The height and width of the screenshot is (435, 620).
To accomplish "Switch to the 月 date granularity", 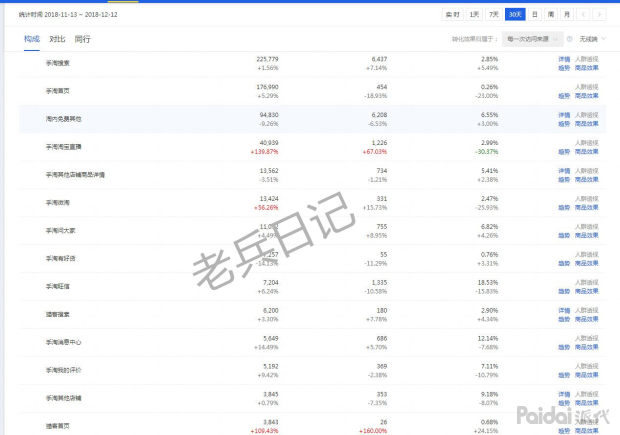I will click(567, 15).
